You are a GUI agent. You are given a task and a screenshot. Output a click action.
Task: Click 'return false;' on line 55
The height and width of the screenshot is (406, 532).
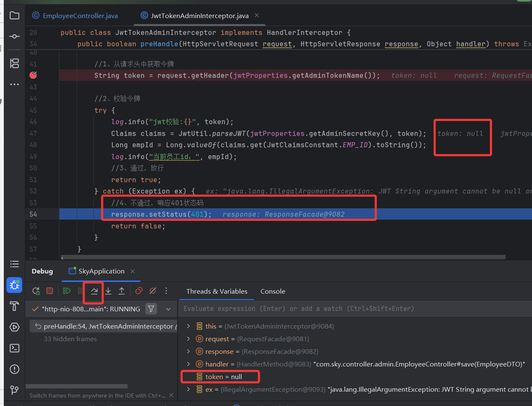(138, 226)
